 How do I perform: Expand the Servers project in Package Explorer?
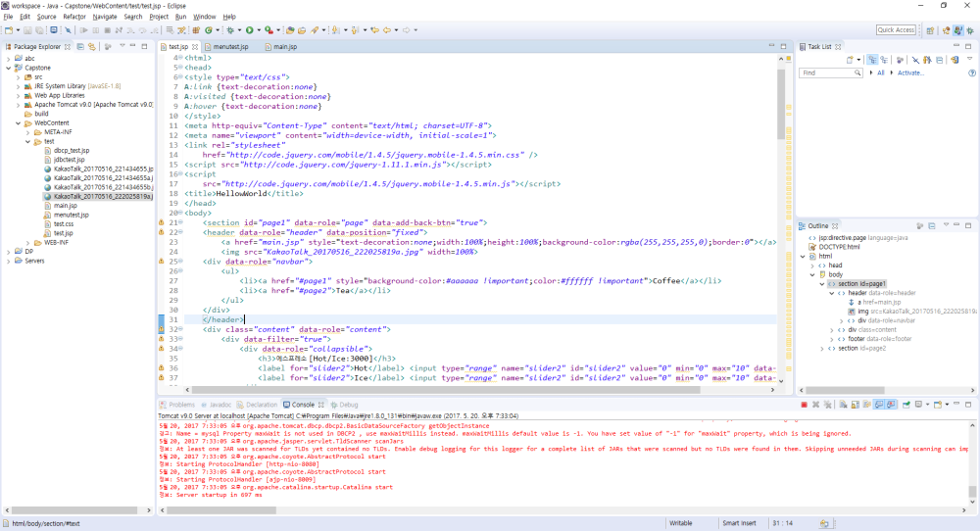tap(9, 261)
